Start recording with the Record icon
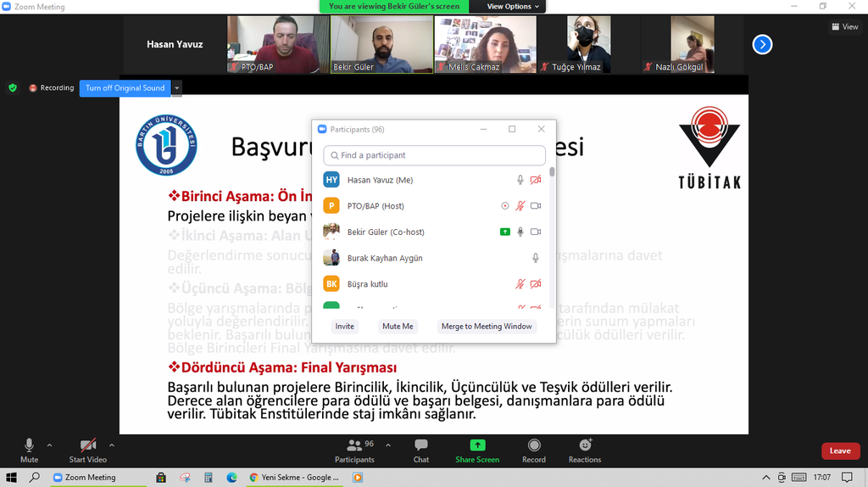 (x=534, y=446)
